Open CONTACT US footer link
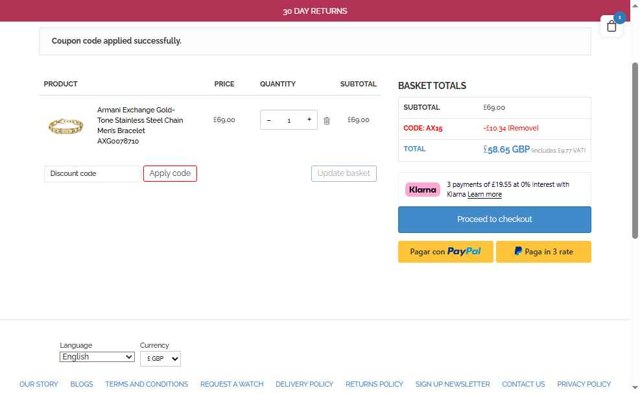Viewport: 640px width, 394px height. point(523,384)
